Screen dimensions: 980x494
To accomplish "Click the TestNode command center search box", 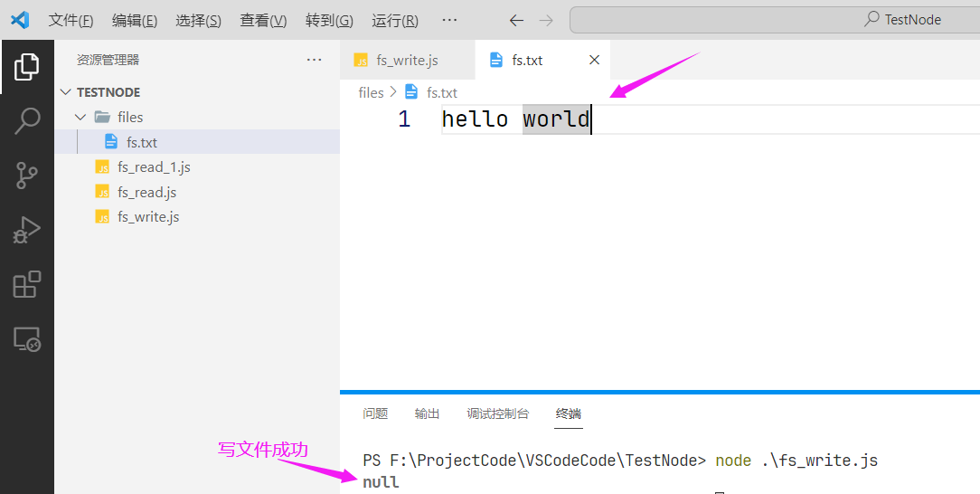I will [x=775, y=20].
